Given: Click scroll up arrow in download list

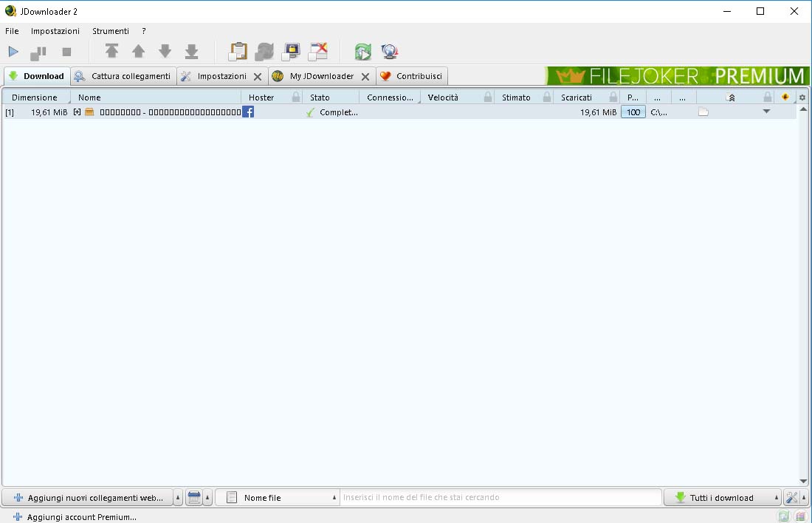Looking at the screenshot, I should click(803, 109).
